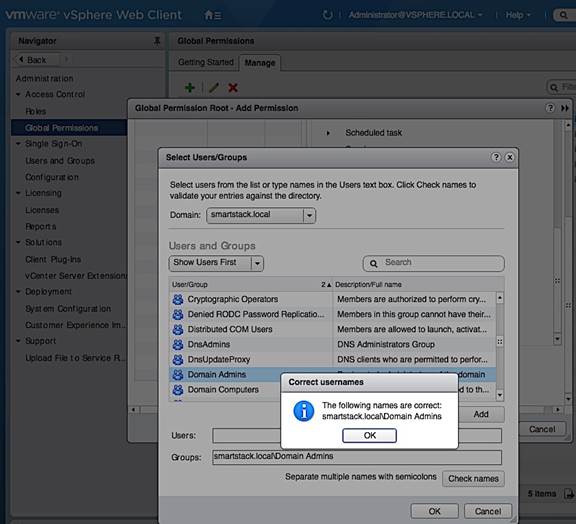Open Configuration under Single Sign-On

coord(52,177)
